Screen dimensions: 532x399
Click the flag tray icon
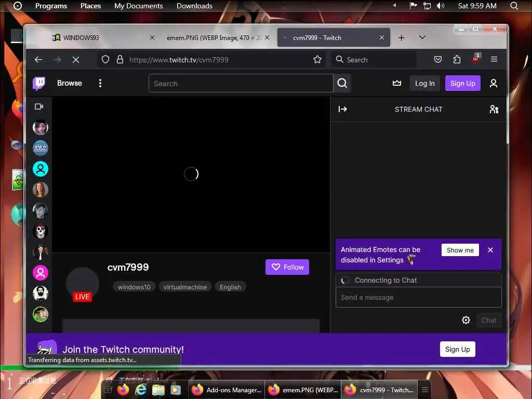coord(413,6)
